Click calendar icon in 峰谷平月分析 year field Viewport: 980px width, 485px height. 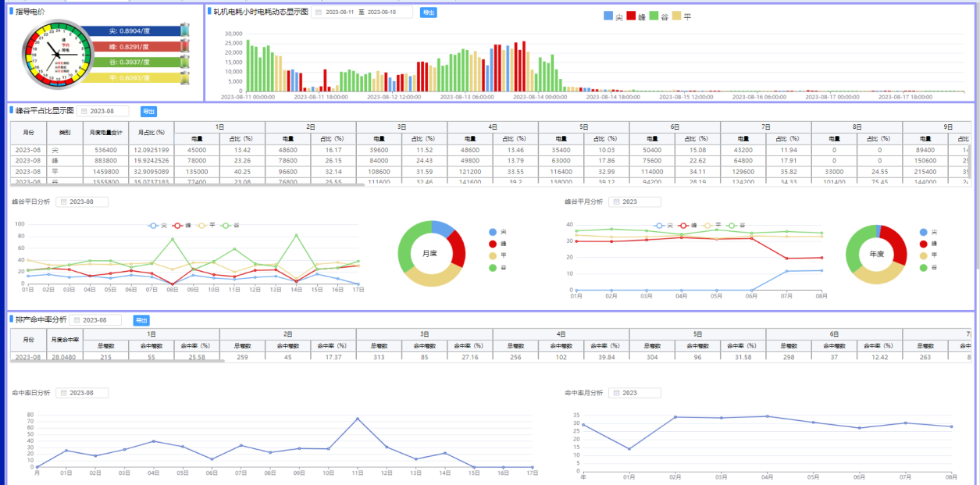point(616,201)
